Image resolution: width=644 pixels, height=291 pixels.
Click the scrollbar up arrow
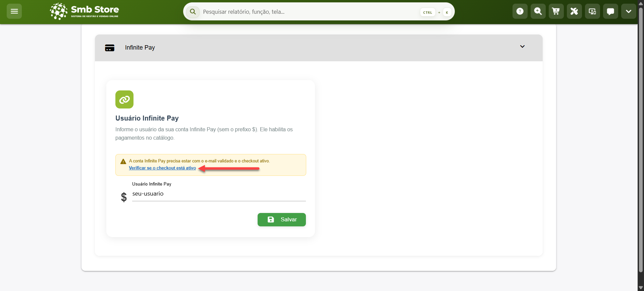(x=641, y=3)
